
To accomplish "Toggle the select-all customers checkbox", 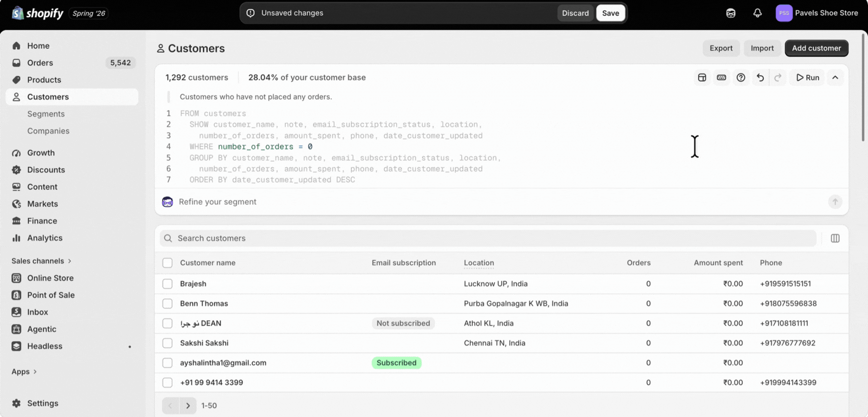I will 167,263.
